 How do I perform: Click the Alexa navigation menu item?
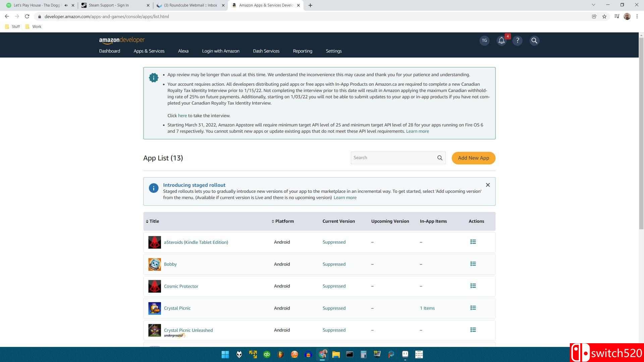coord(183,51)
